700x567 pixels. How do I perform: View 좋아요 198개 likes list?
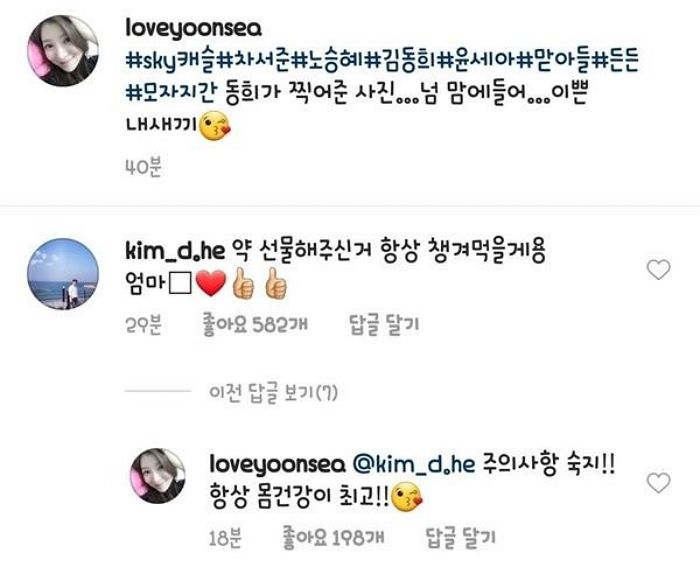333,538
